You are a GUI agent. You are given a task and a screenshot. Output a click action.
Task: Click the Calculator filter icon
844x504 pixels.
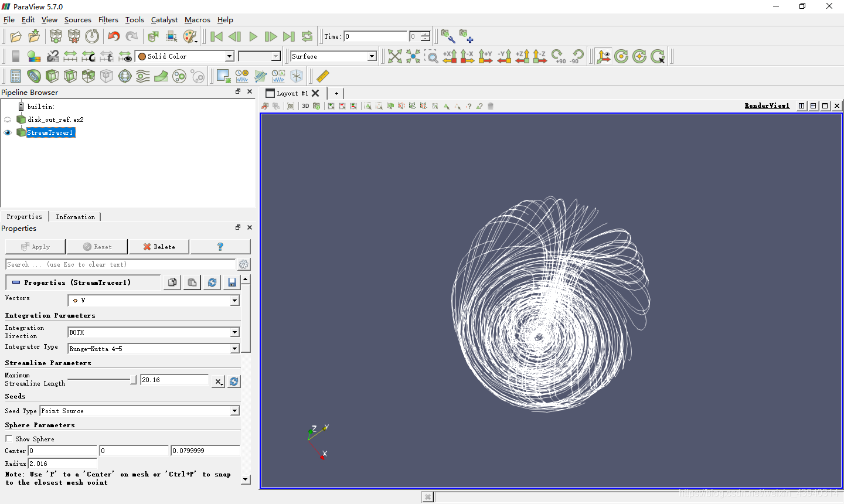16,76
